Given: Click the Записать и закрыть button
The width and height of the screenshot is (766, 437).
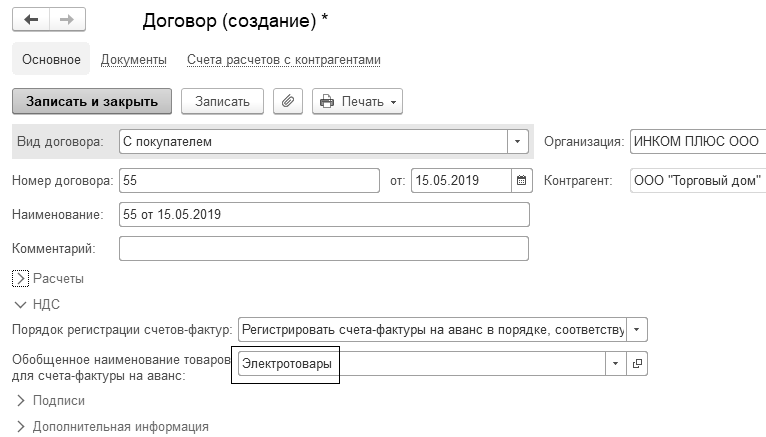Looking at the screenshot, I should 92,101.
